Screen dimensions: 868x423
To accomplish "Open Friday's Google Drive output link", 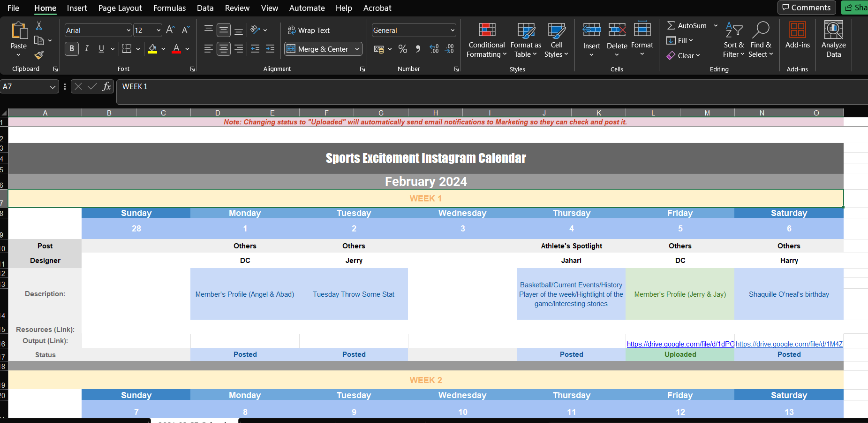I will (680, 344).
